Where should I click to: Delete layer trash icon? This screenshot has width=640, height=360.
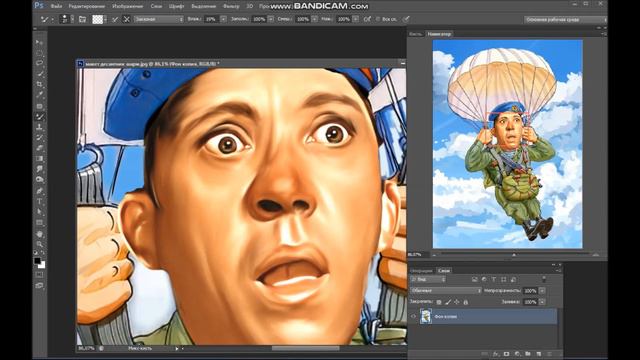(550, 354)
